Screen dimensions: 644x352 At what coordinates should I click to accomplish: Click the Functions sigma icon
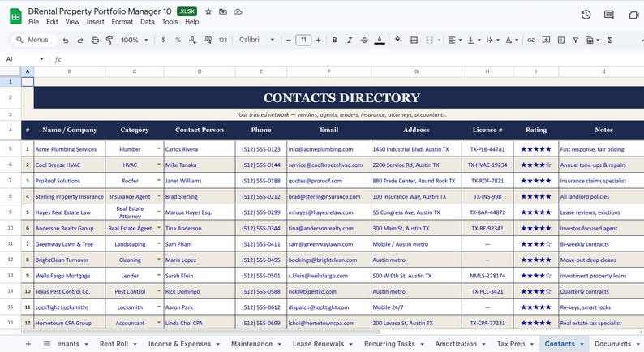tap(609, 41)
